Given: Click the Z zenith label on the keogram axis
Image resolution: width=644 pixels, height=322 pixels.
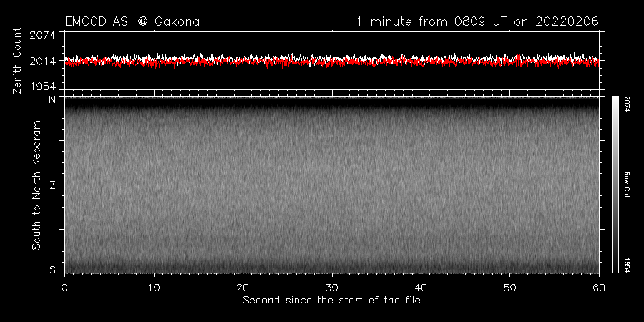Looking at the screenshot, I should [52, 185].
